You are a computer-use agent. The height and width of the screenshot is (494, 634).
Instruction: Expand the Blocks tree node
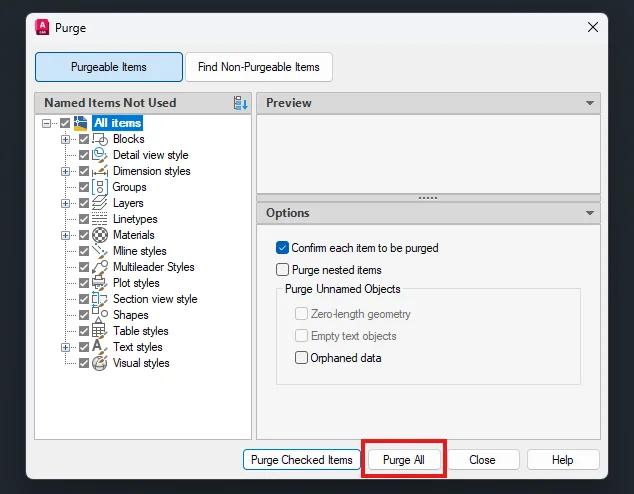(x=66, y=139)
